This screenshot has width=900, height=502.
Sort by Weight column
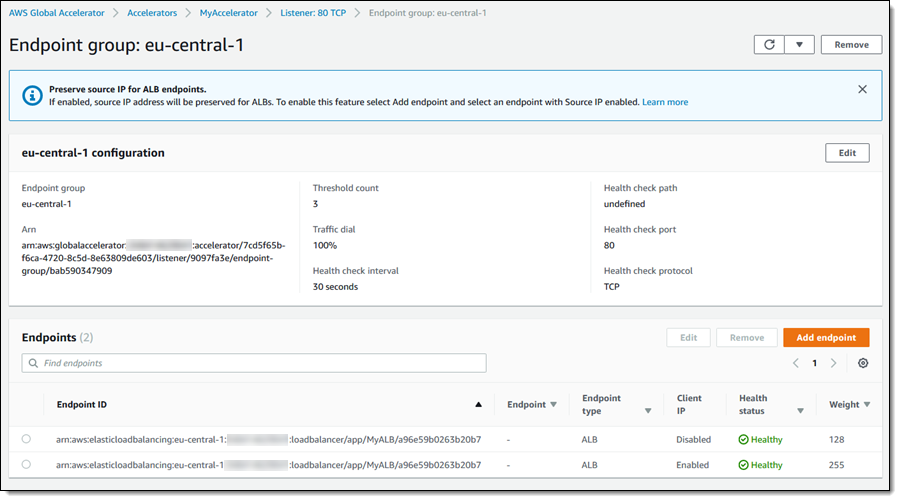[866, 405]
